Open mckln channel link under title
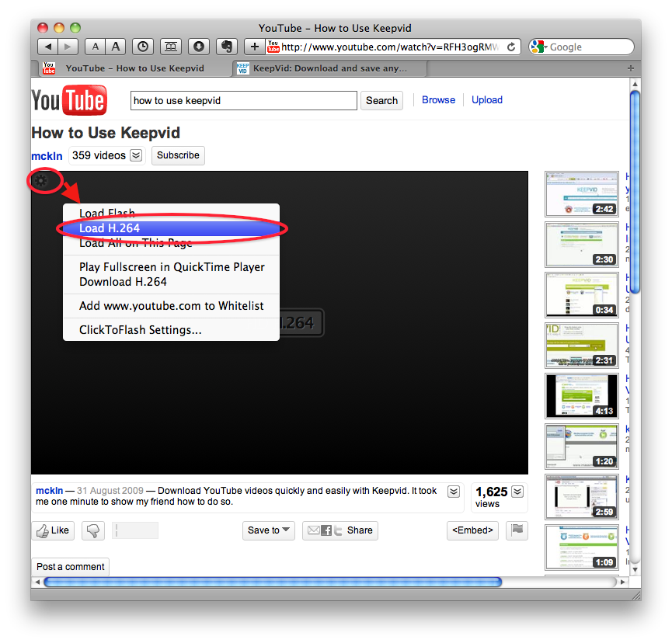The height and width of the screenshot is (643, 672). (47, 156)
